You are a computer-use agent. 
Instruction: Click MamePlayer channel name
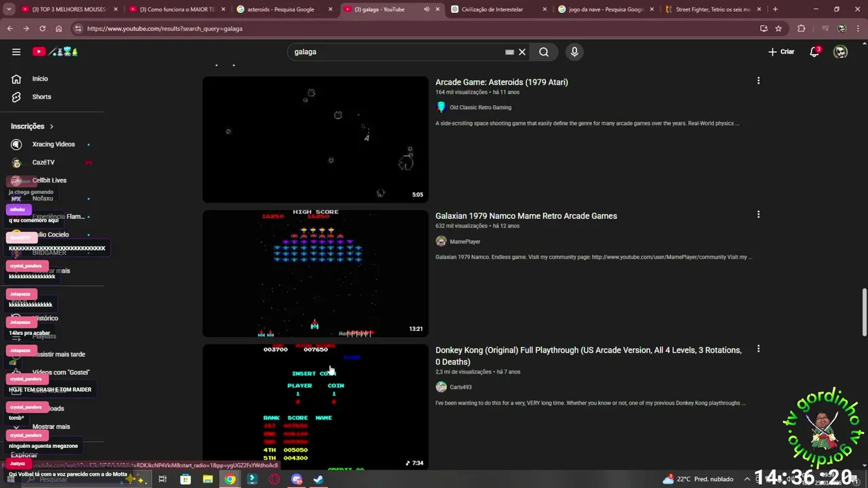(465, 242)
